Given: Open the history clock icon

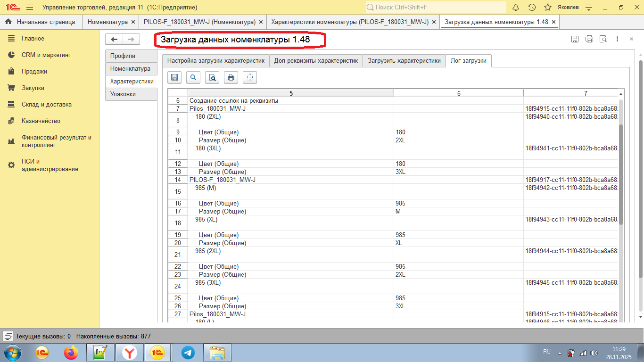Looking at the screenshot, I should click(532, 8).
